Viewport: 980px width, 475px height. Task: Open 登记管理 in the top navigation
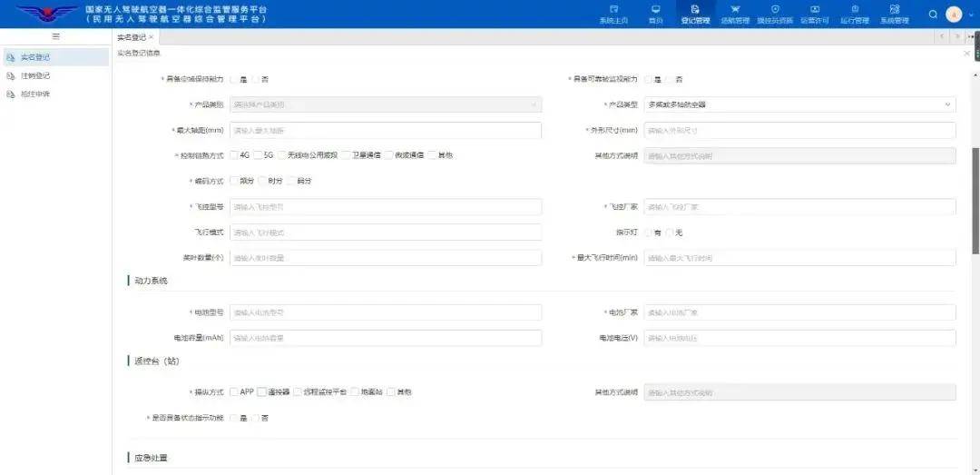(695, 14)
